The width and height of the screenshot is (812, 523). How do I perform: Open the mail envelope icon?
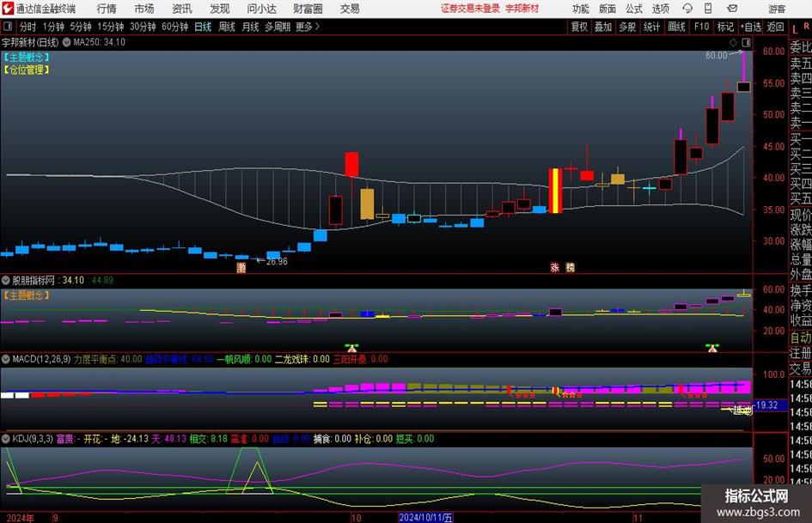(x=732, y=9)
